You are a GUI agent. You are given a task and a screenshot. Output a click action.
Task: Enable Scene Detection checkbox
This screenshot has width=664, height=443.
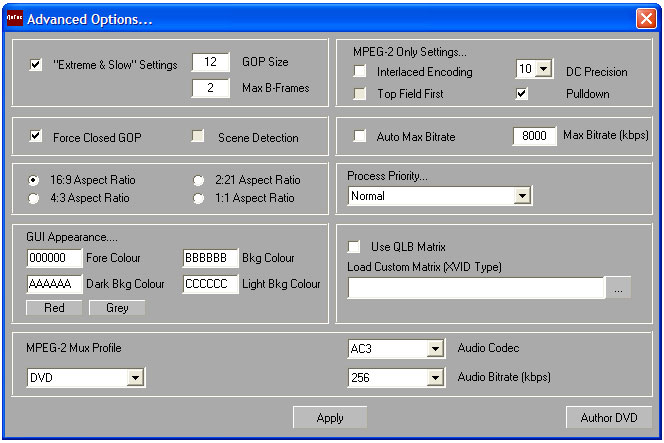(x=198, y=136)
